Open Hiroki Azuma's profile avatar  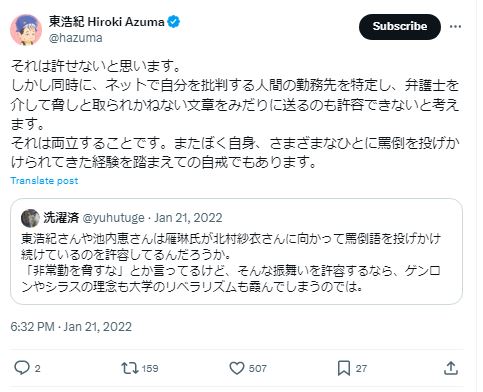(x=26, y=29)
